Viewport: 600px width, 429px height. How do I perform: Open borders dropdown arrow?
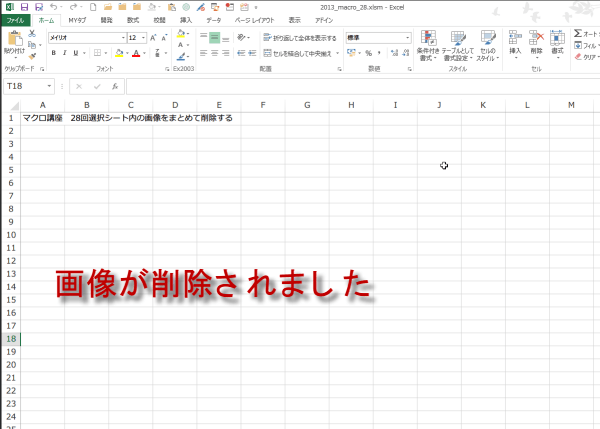[x=106, y=53]
